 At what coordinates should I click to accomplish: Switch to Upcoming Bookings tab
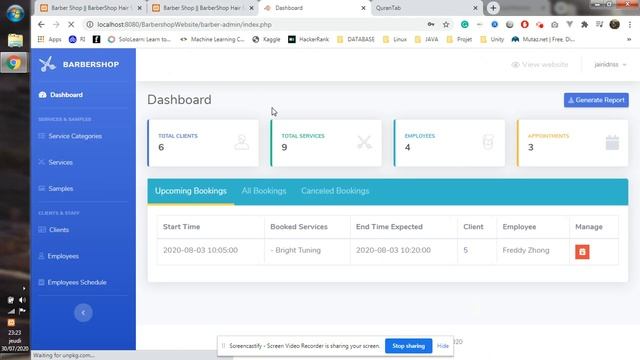click(x=191, y=191)
